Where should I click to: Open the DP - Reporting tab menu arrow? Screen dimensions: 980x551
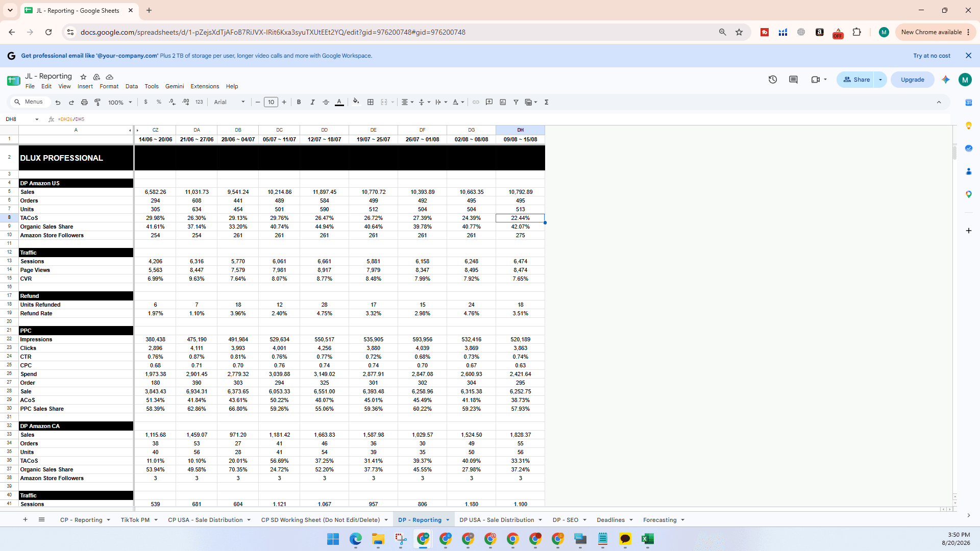coord(448,520)
